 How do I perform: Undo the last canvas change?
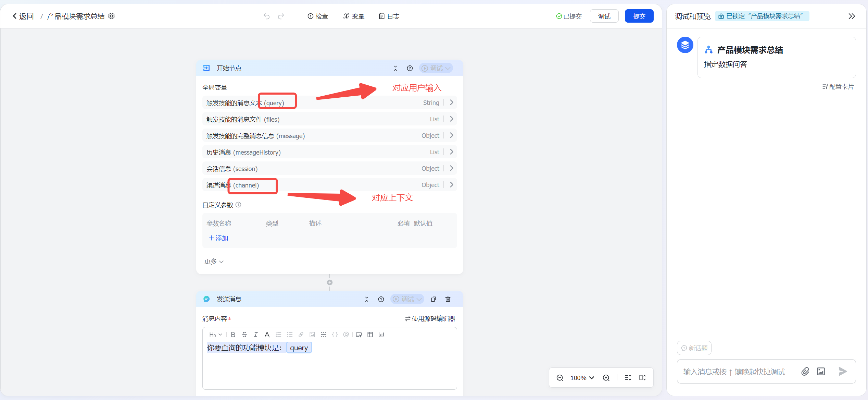coord(267,16)
